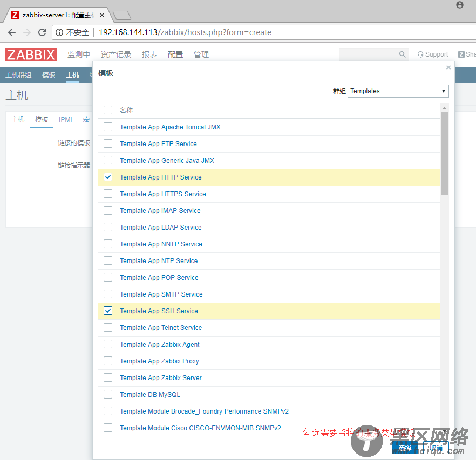Viewport: 476px width, 460px height.
Task: Click the forward navigation arrow
Action: [27, 32]
